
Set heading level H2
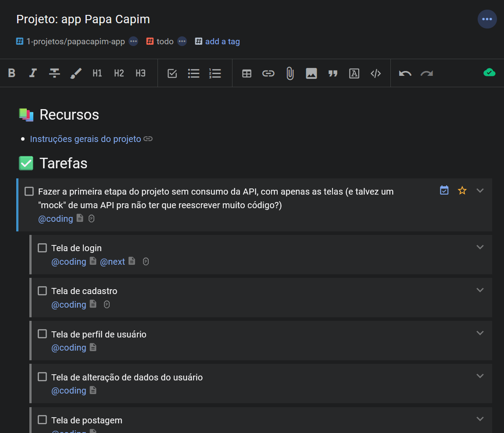pyautogui.click(x=119, y=73)
